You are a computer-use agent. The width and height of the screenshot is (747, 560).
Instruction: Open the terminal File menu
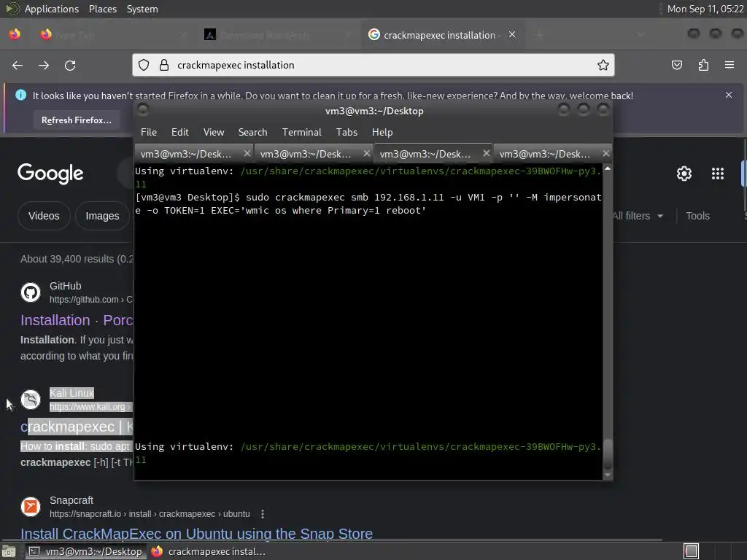tap(149, 133)
